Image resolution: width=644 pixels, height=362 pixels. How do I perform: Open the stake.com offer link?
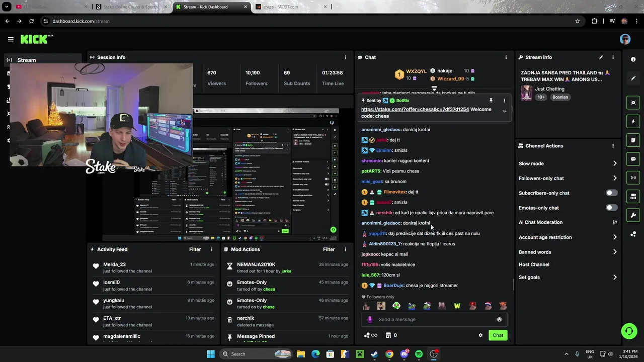pos(415,109)
